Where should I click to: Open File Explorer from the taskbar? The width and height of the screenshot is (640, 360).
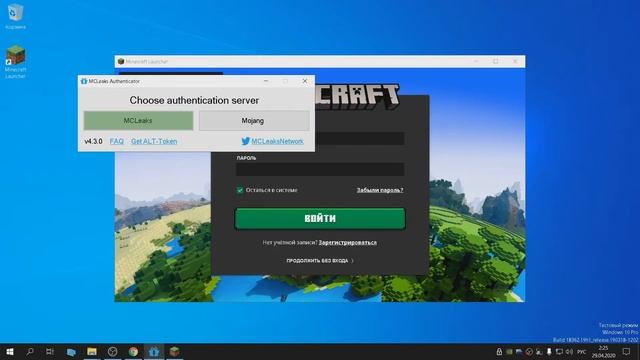92,351
